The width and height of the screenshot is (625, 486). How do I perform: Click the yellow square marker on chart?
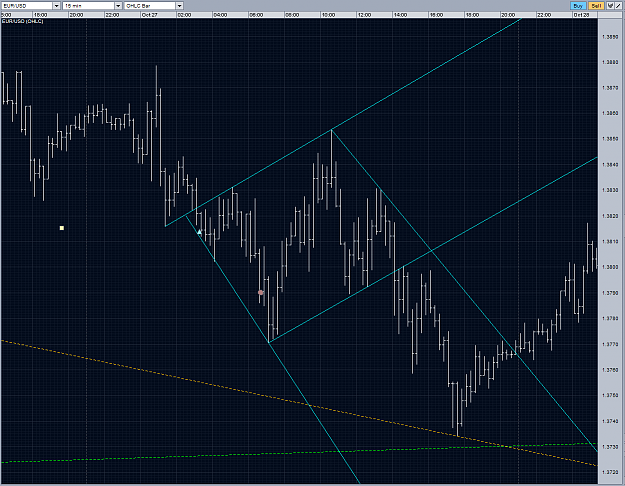pos(62,228)
